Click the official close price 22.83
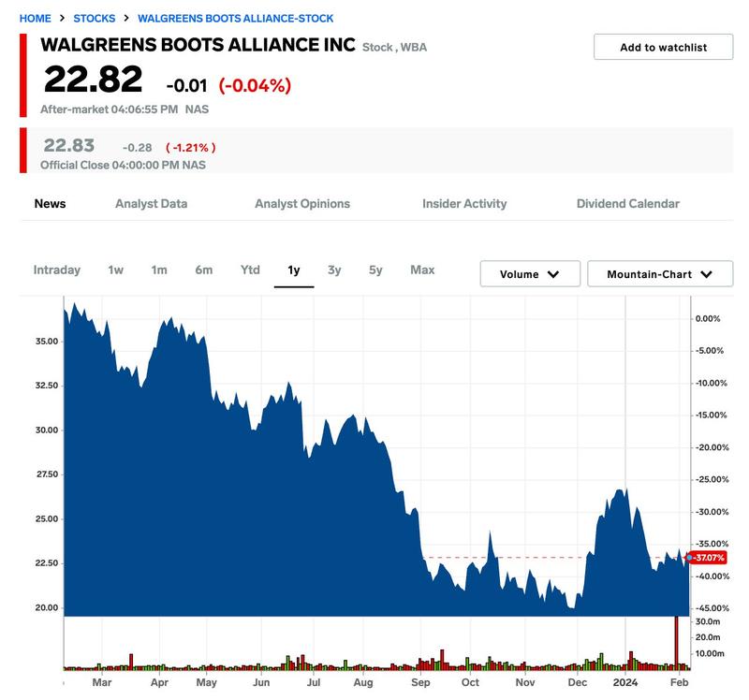The width and height of the screenshot is (749, 700). point(68,146)
